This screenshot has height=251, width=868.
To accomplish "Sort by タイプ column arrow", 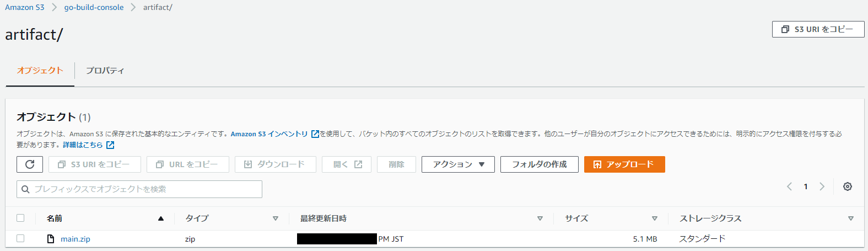I will (276, 218).
